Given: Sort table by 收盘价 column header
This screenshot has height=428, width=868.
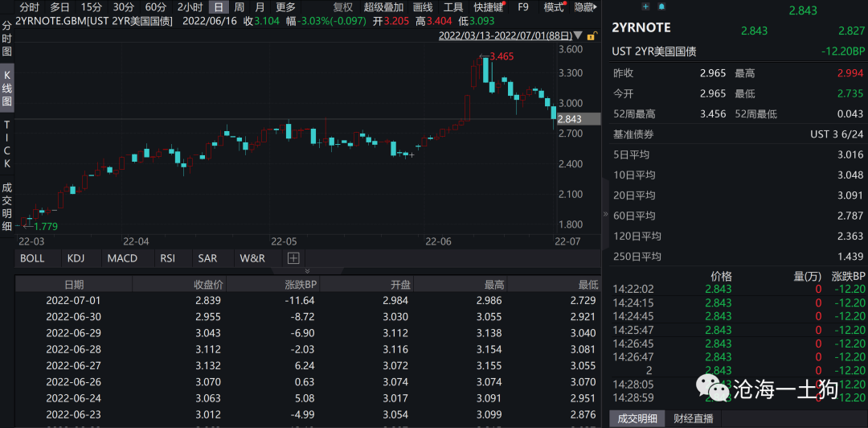Looking at the screenshot, I should [x=179, y=285].
